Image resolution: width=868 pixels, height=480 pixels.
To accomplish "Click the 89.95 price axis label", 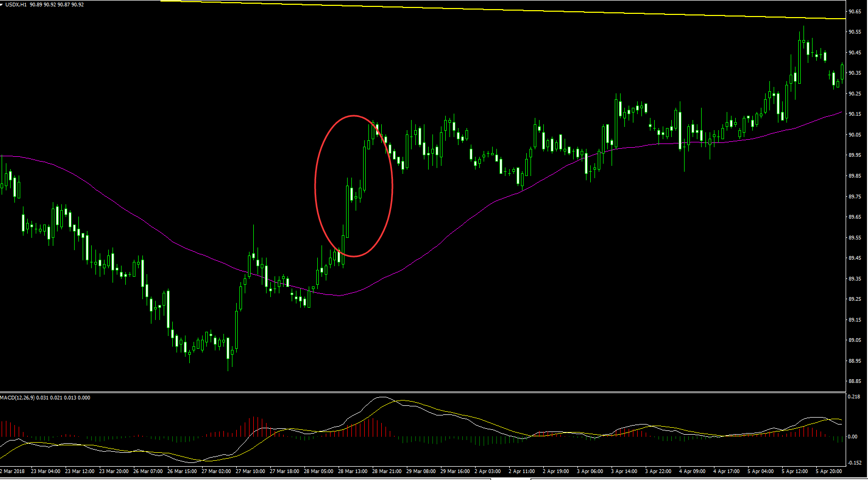I will (855, 155).
